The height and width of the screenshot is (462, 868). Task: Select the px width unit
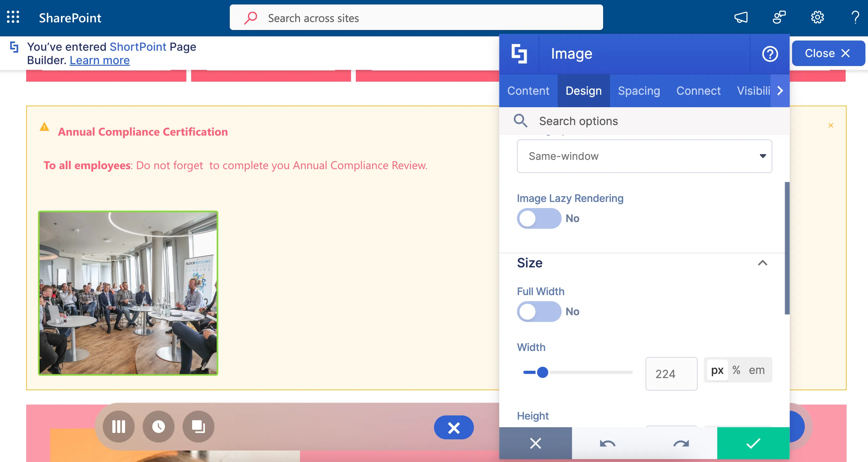[x=717, y=370]
